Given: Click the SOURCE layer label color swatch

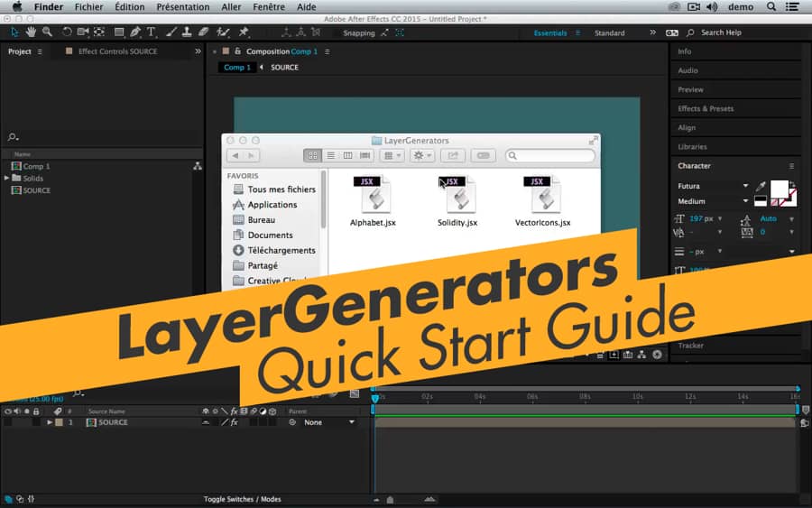Looking at the screenshot, I should (x=59, y=422).
